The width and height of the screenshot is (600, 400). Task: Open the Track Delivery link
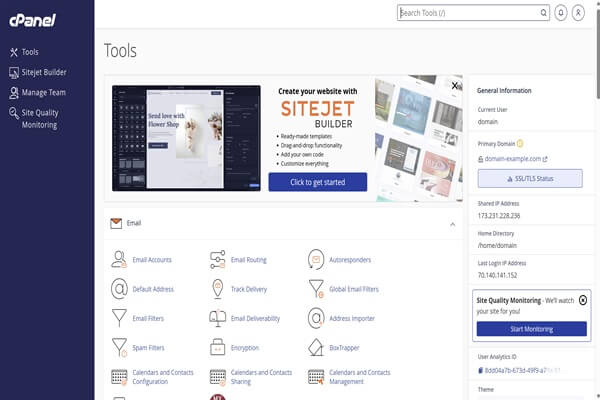point(249,289)
